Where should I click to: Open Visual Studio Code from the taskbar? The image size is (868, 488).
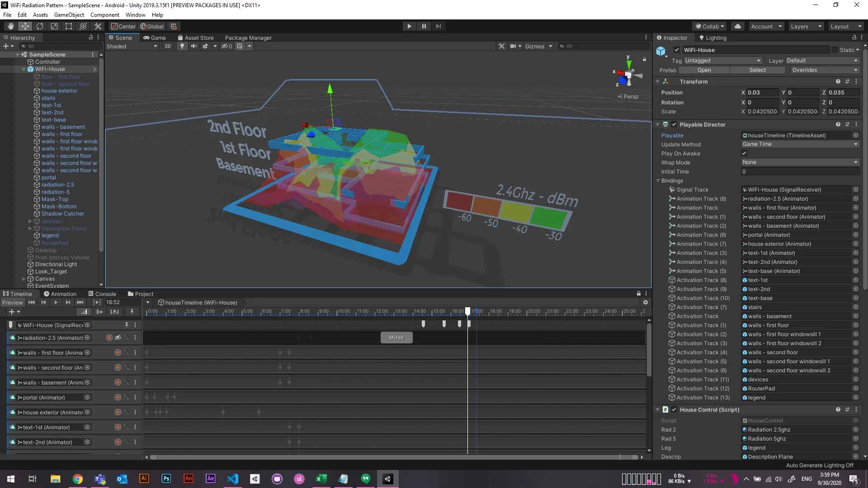pos(233,479)
